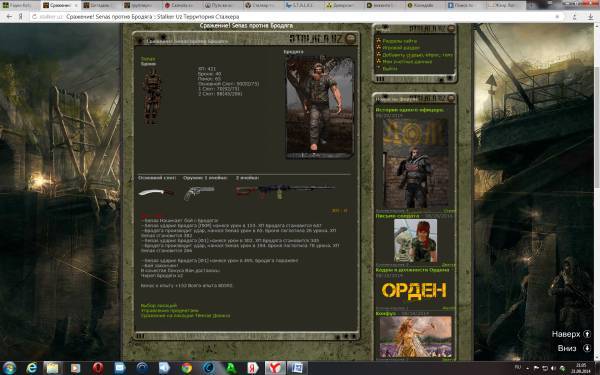Click the round button on the news panel header
The height and width of the screenshot is (375, 600).
click(451, 98)
